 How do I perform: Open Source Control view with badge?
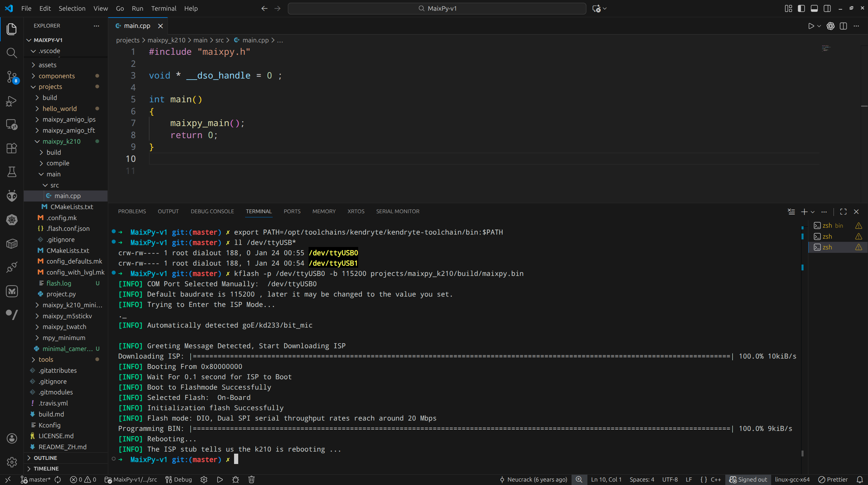tap(12, 76)
